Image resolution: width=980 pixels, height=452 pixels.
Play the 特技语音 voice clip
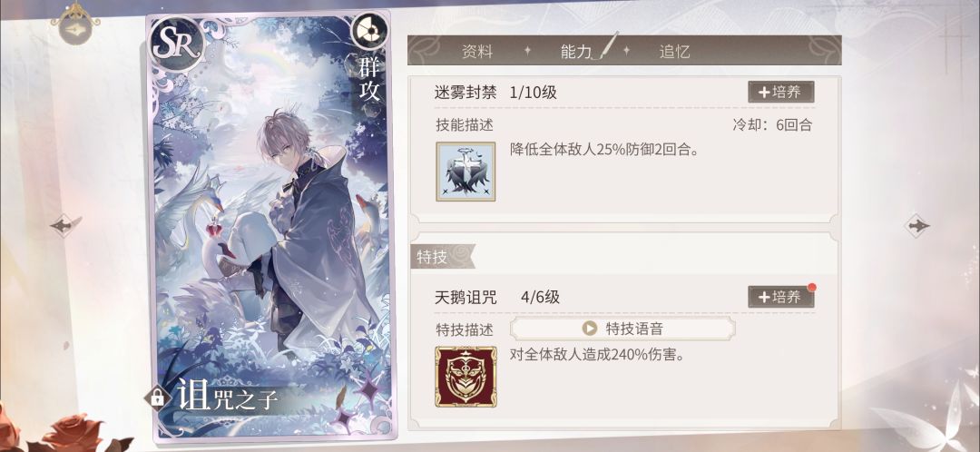622,329
